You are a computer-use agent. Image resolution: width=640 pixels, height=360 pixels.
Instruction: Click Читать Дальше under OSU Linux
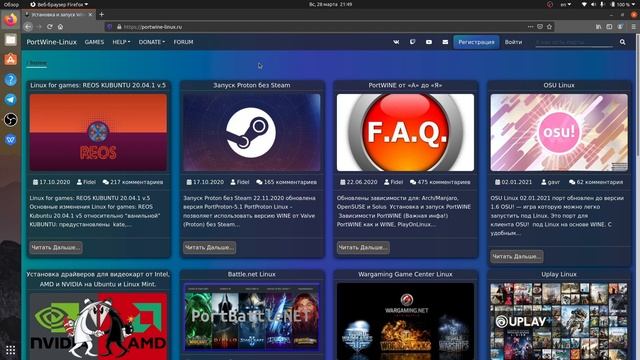pos(517,256)
